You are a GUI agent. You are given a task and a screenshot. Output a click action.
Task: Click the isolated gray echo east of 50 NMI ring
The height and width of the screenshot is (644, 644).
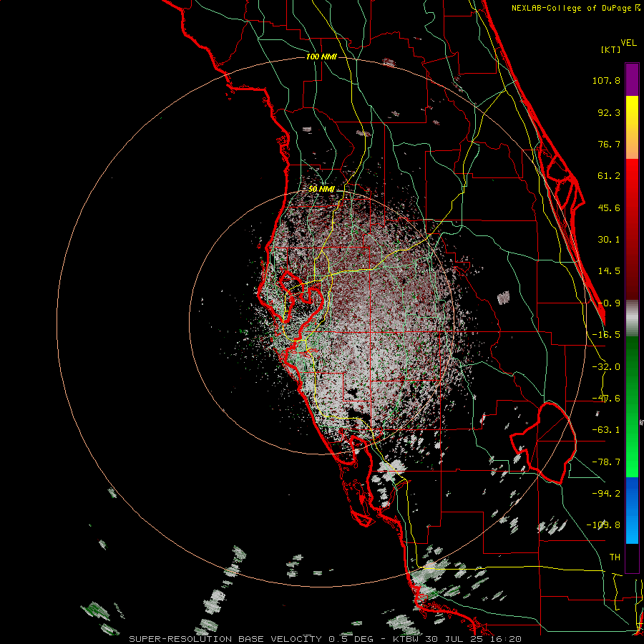503,298
